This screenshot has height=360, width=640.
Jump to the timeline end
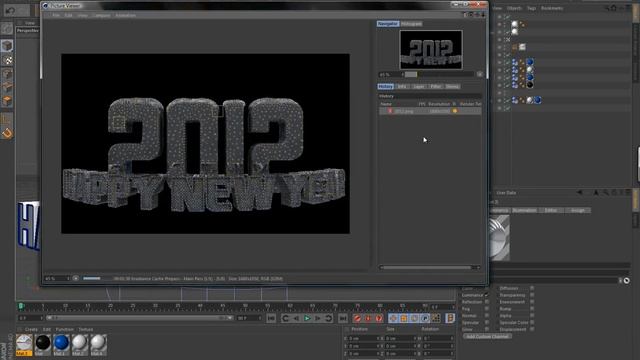(x=343, y=318)
